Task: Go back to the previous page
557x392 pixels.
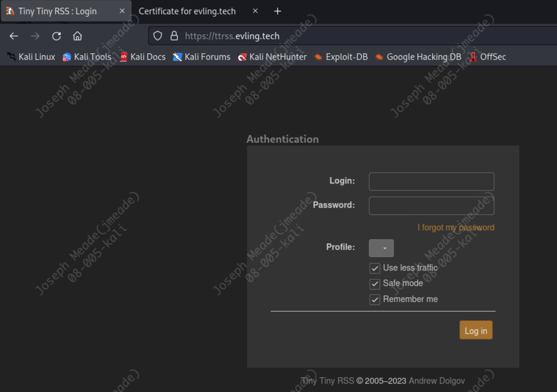Action: coord(14,36)
